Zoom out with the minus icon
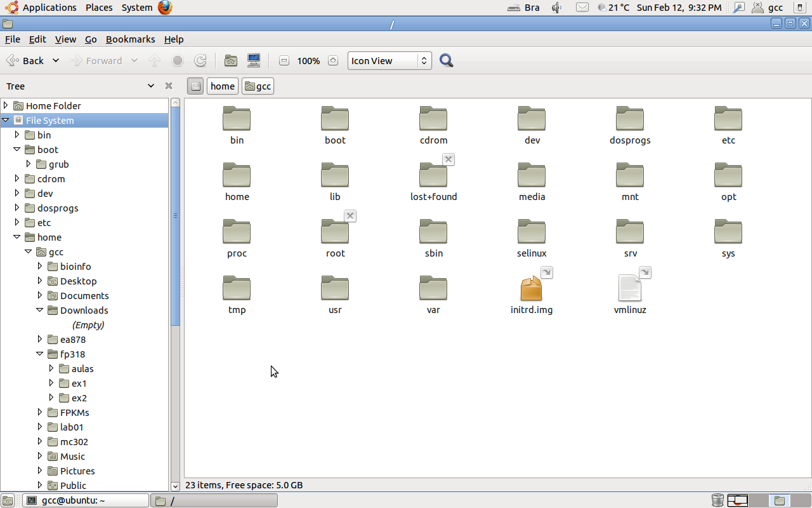This screenshot has width=812, height=508. [284, 61]
